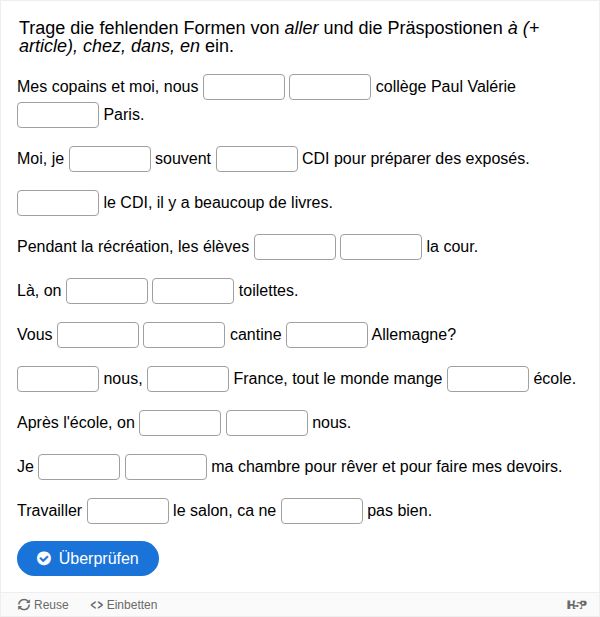
Task: Click the H5P logo icon
Action: pos(576,604)
